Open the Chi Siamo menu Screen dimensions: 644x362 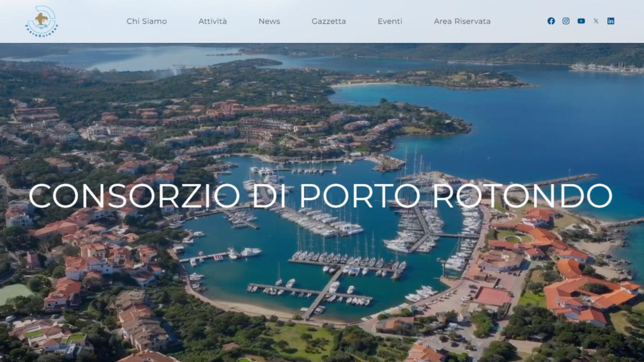147,21
